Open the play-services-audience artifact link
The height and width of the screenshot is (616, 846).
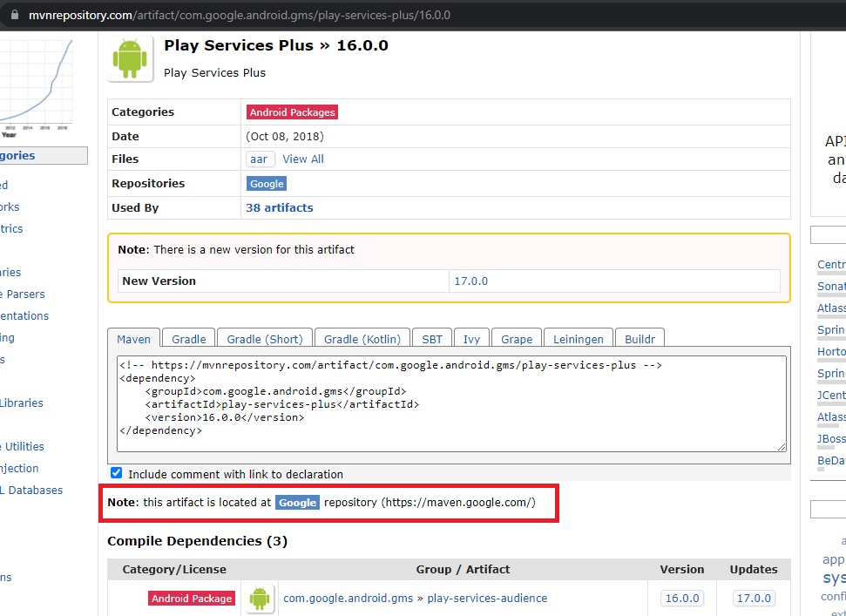487,599
